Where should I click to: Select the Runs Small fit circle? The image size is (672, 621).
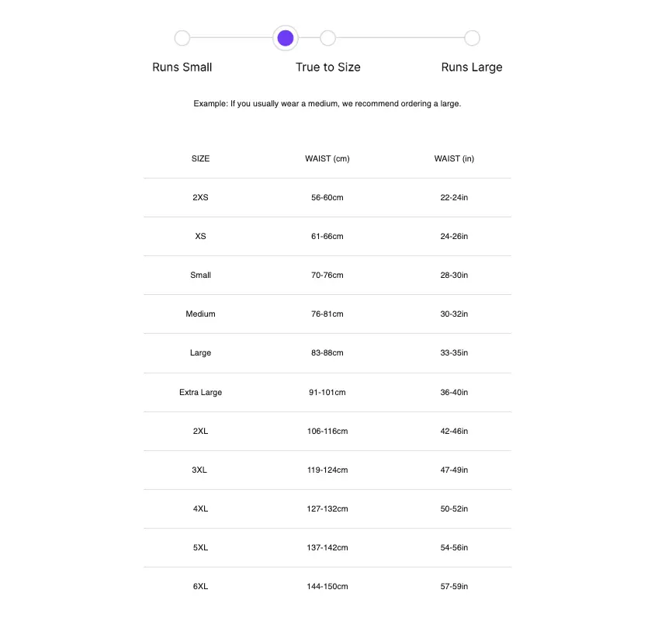click(x=182, y=38)
